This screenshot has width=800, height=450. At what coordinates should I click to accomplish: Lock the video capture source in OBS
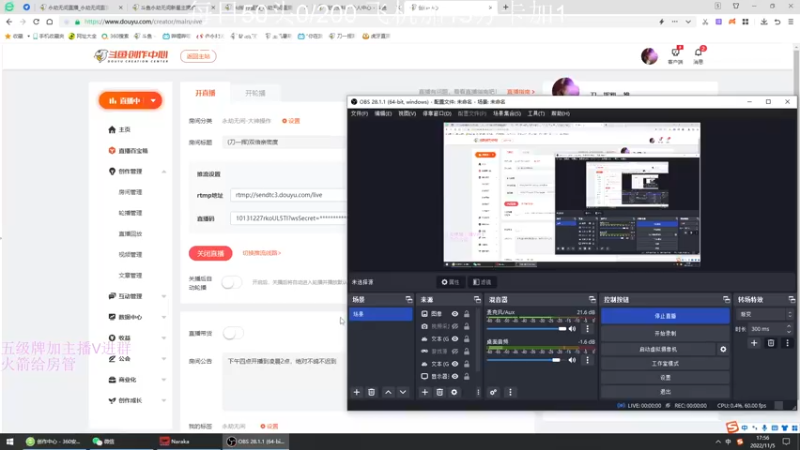tap(466, 326)
